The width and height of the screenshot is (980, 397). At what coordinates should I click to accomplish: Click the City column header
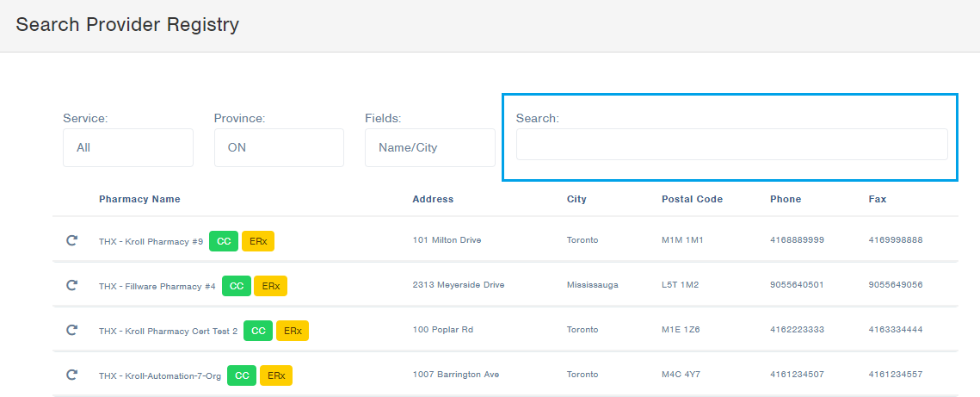576,199
